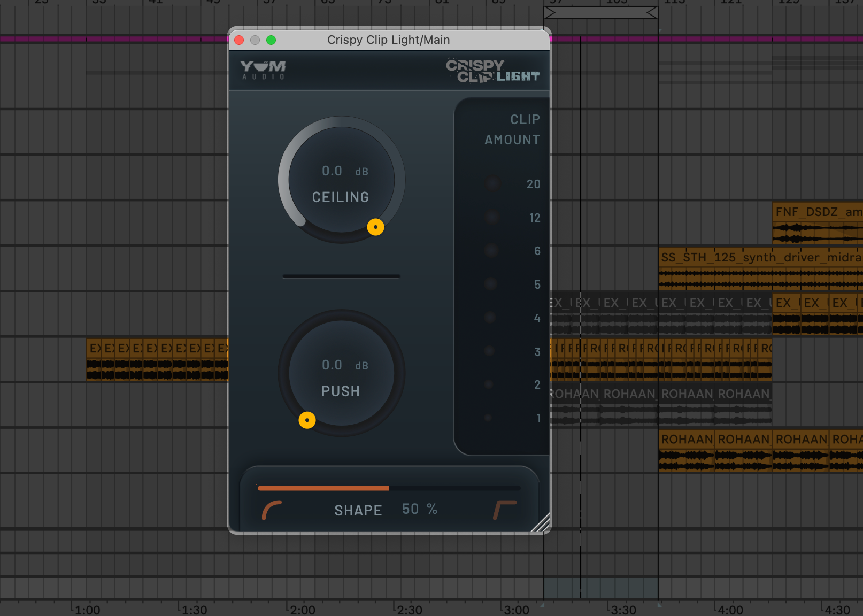The width and height of the screenshot is (863, 616).
Task: Close the Crispy Clip Light plugin window
Action: tap(239, 40)
